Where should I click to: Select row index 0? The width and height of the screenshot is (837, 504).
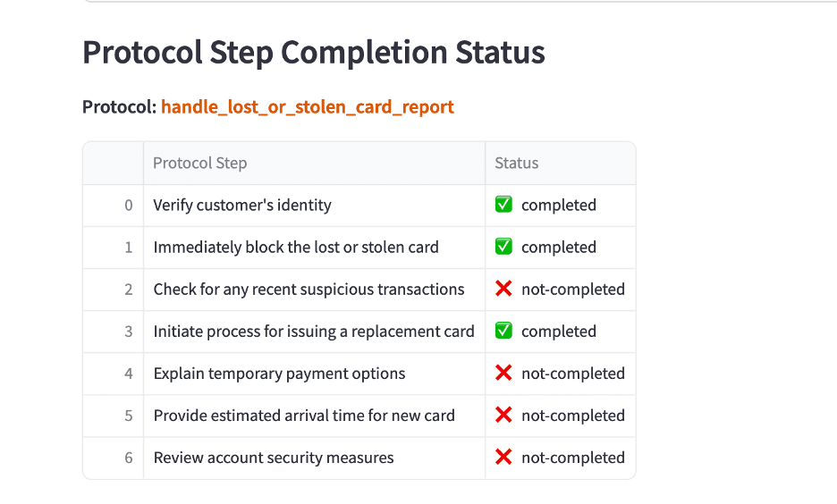114,206
